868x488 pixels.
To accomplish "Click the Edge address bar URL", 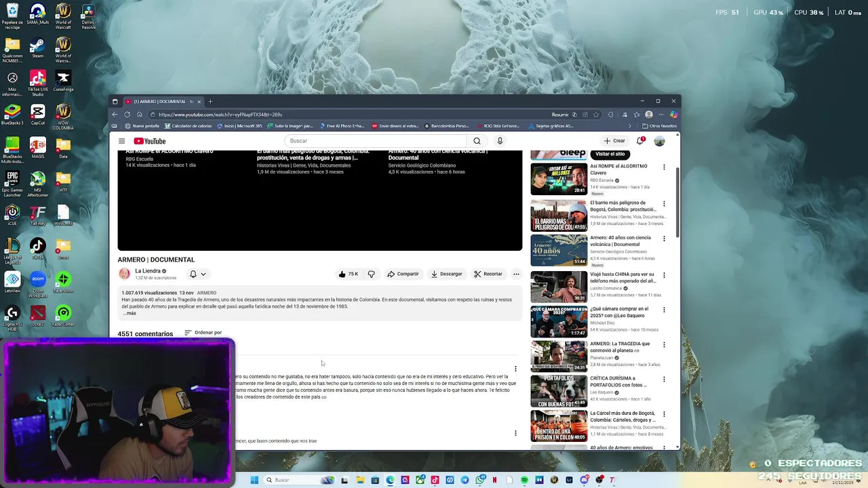I will point(220,115).
